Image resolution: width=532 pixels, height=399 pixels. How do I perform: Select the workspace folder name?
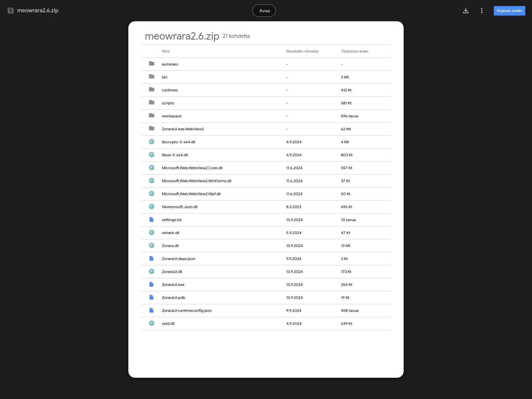(x=172, y=116)
